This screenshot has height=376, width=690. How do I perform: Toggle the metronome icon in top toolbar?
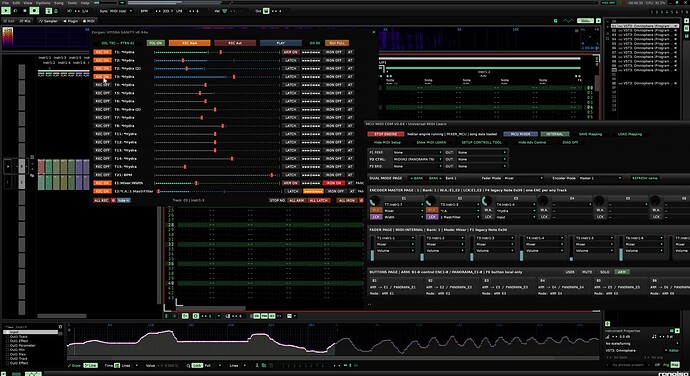coord(56,11)
